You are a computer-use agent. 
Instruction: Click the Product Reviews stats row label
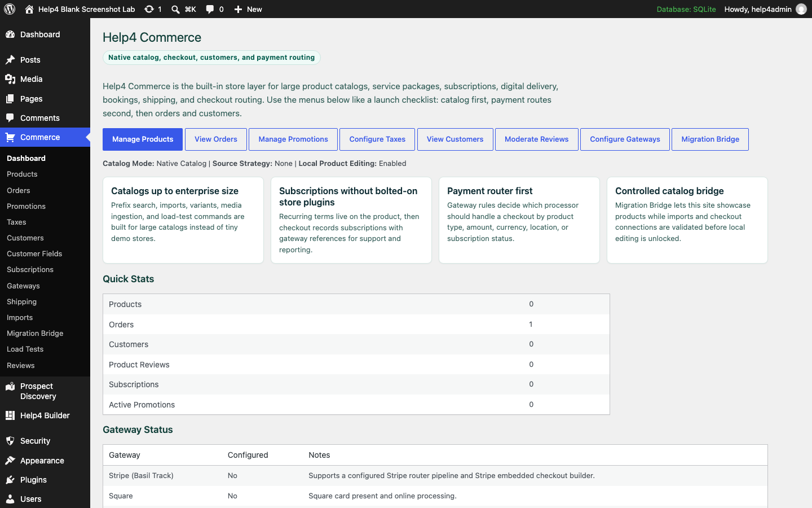pos(139,365)
